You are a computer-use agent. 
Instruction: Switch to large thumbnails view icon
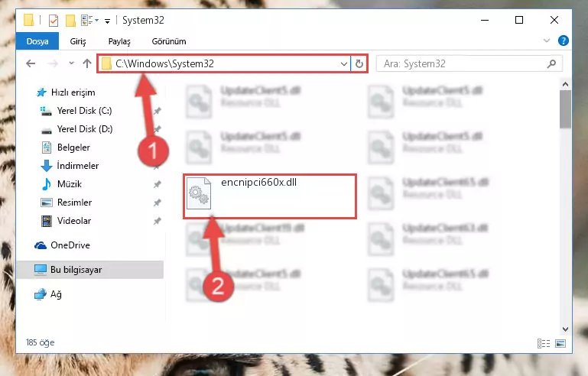pos(560,343)
